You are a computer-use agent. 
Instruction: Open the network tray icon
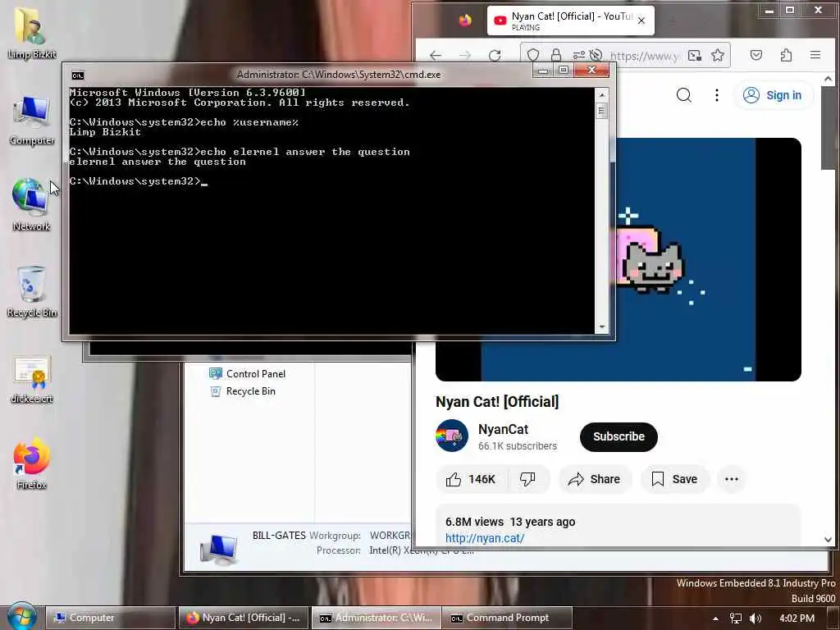[736, 619]
